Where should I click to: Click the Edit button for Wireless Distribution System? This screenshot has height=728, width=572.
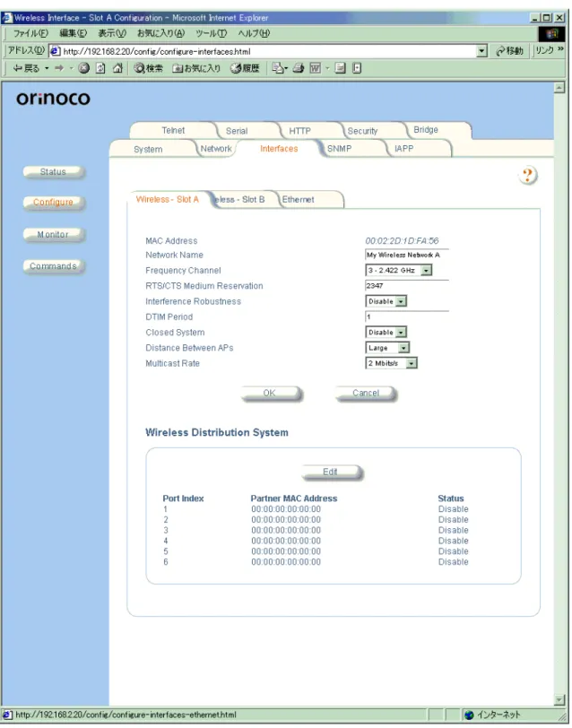[x=332, y=472]
